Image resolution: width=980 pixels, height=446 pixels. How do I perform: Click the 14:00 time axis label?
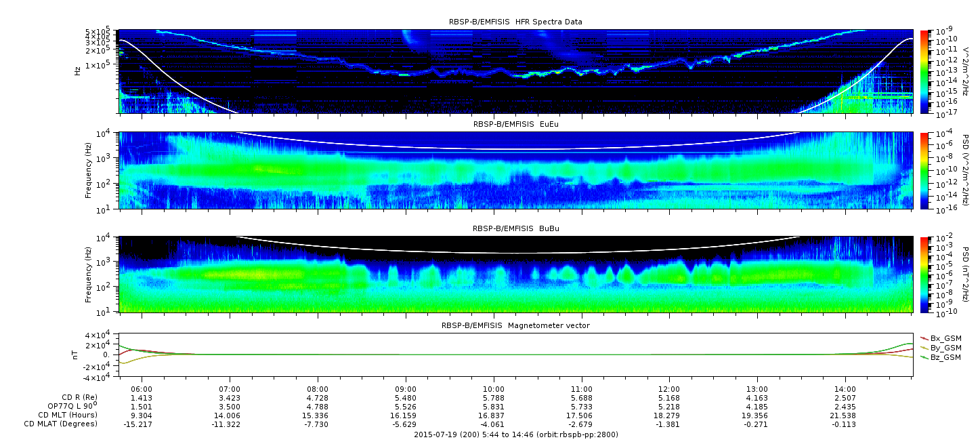(845, 390)
